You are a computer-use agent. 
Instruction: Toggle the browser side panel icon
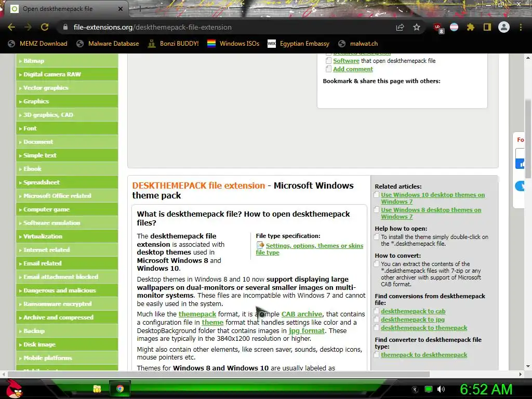tap(487, 27)
